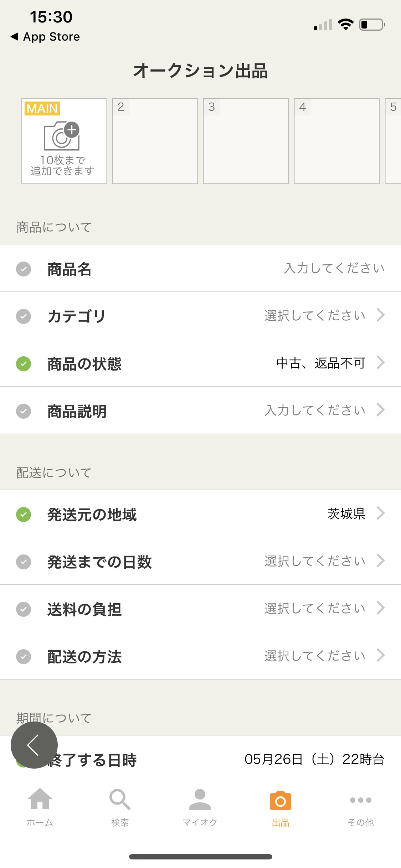Tap the green checkmark beside 発送元の地域
Screen dimensions: 401x868
(x=24, y=515)
